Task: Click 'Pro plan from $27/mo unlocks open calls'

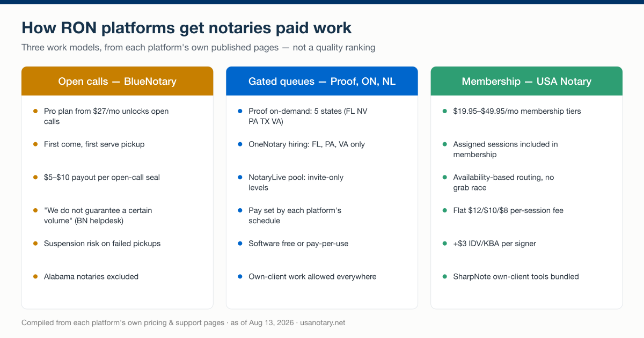Action: point(106,116)
